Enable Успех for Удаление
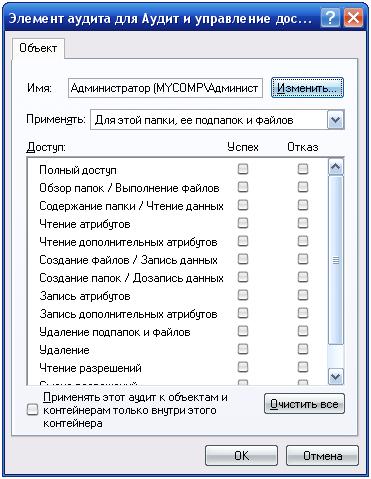Screen dimensions: 371x479 [x=243, y=349]
